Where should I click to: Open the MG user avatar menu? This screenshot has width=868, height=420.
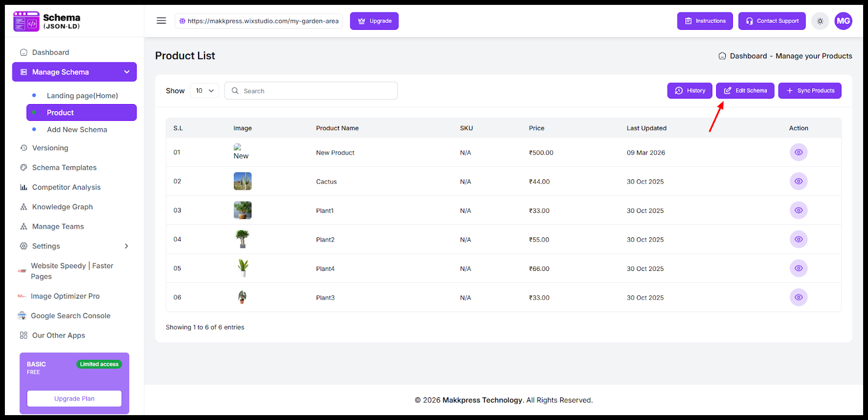tap(843, 21)
